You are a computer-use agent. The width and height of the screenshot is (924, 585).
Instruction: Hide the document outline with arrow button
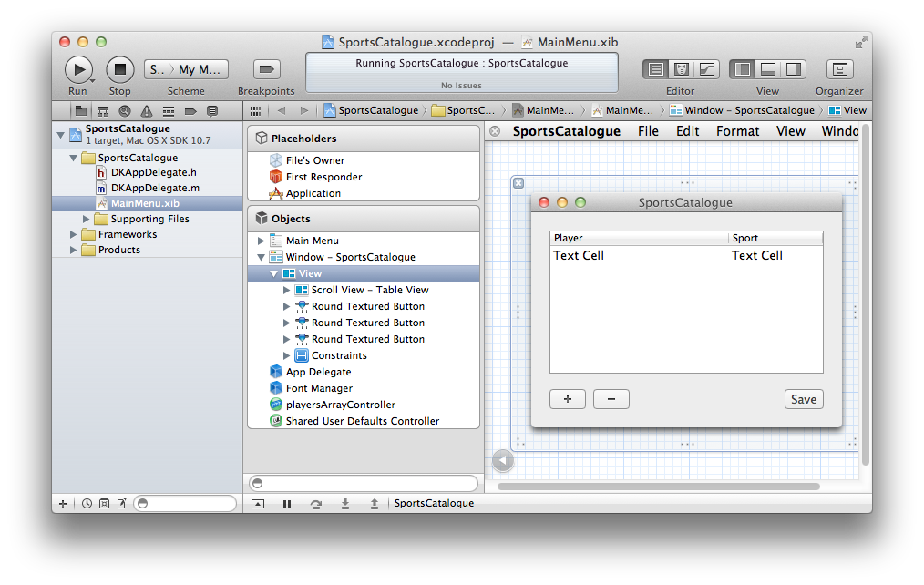pos(503,461)
